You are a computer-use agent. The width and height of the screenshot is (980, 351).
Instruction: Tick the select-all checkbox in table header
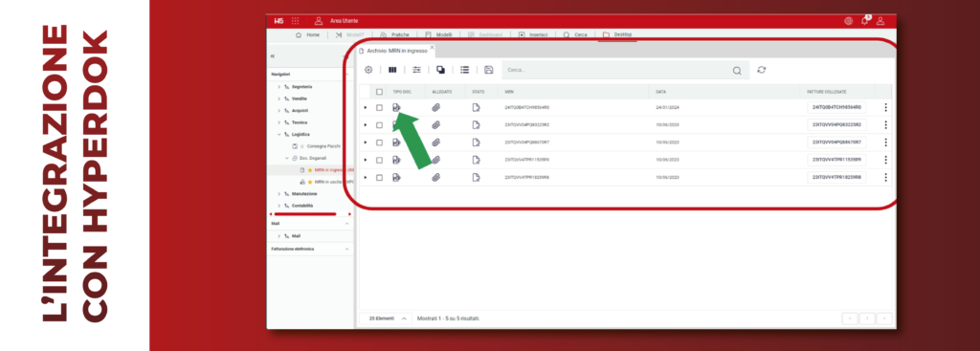click(379, 92)
